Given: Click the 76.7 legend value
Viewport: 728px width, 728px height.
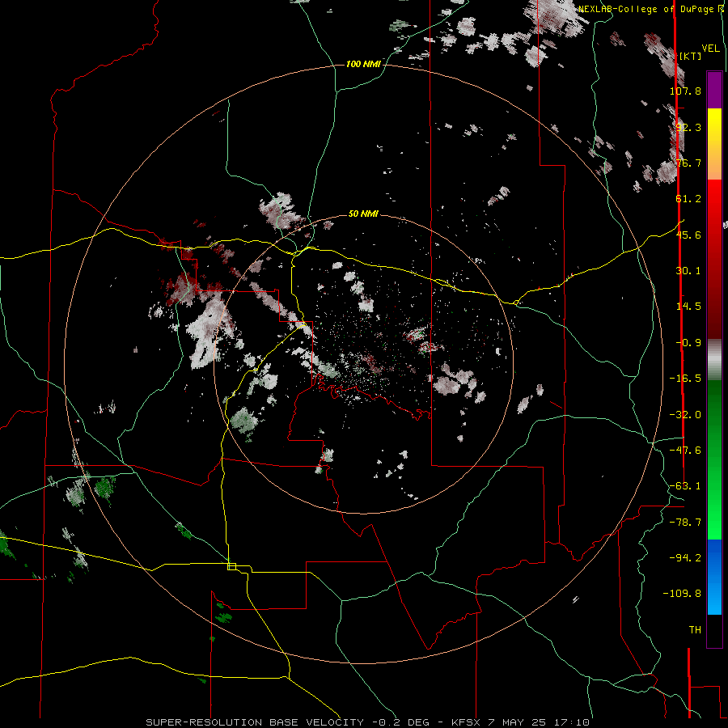Looking at the screenshot, I should pos(688,163).
